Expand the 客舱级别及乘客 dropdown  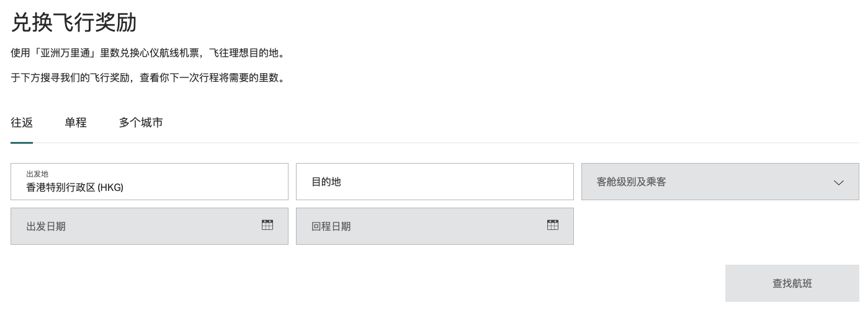point(720,182)
